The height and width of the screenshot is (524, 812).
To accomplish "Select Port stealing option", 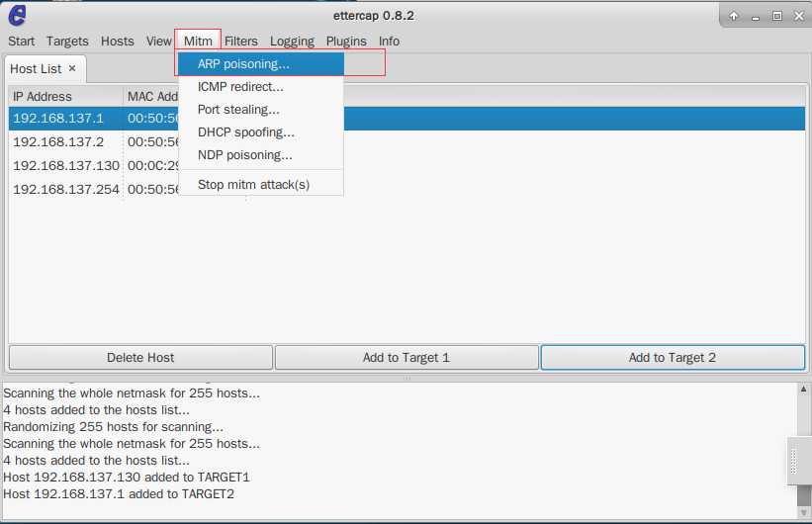I will (x=261, y=110).
